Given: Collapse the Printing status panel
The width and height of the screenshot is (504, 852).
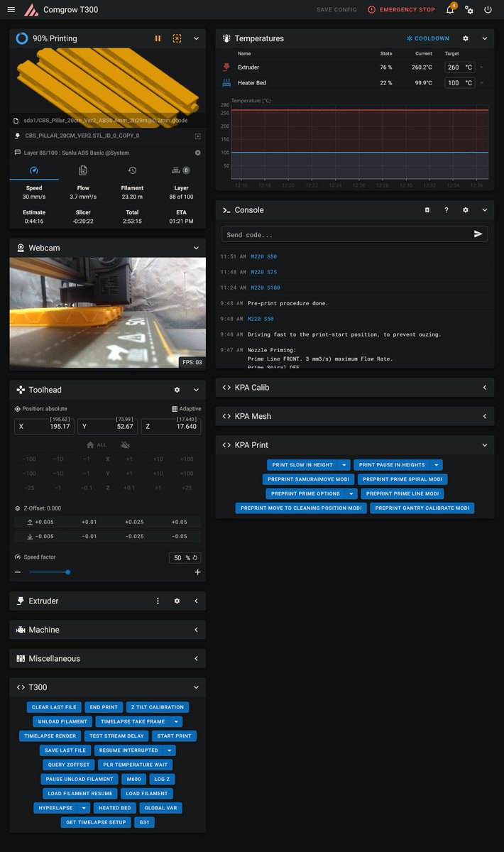Looking at the screenshot, I should [x=197, y=38].
